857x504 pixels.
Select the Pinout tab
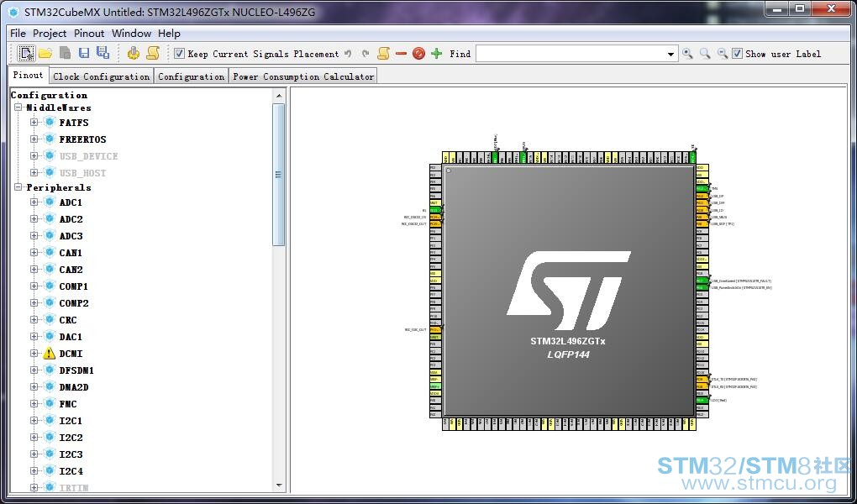28,76
